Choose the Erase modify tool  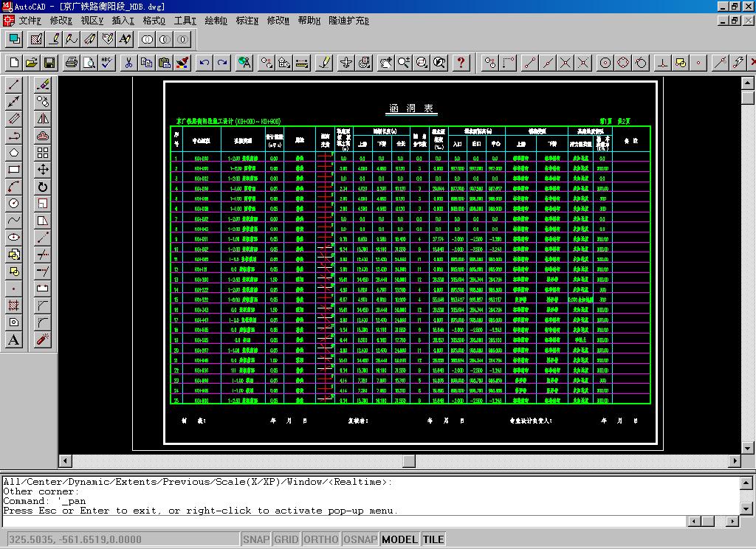[43, 85]
